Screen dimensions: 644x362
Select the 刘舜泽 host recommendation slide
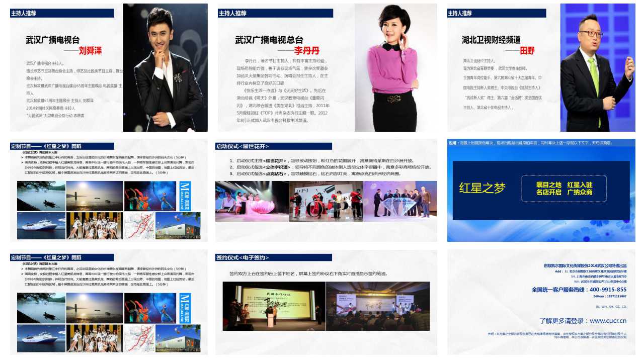point(109,67)
